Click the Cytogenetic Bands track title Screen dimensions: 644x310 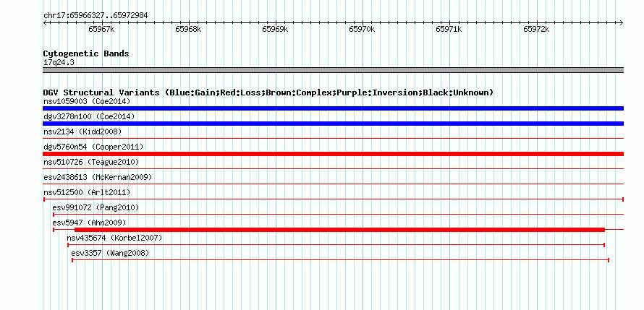(x=86, y=53)
